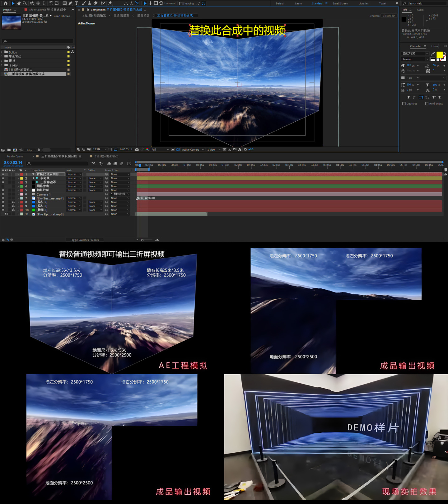The width and height of the screenshot is (448, 504).
Task: Click the Audio panel tab
Action: [420, 10]
